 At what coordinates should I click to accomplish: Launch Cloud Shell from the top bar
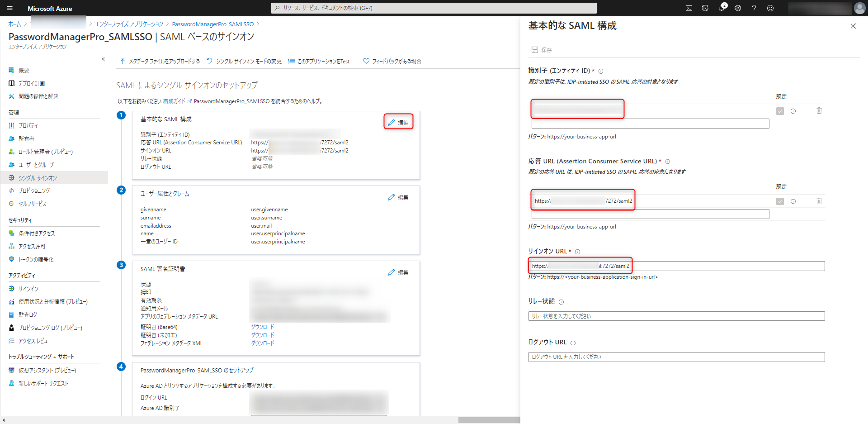point(689,8)
